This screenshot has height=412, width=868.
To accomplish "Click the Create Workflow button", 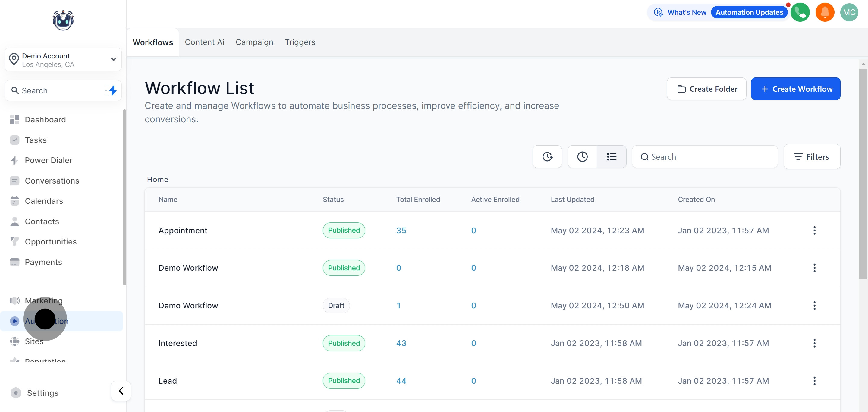I will (795, 89).
